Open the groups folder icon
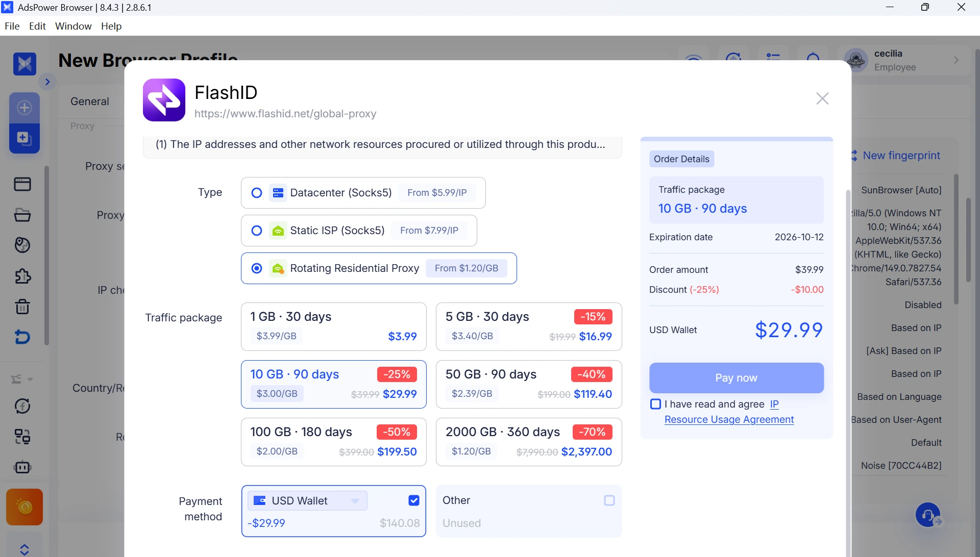 (22, 215)
